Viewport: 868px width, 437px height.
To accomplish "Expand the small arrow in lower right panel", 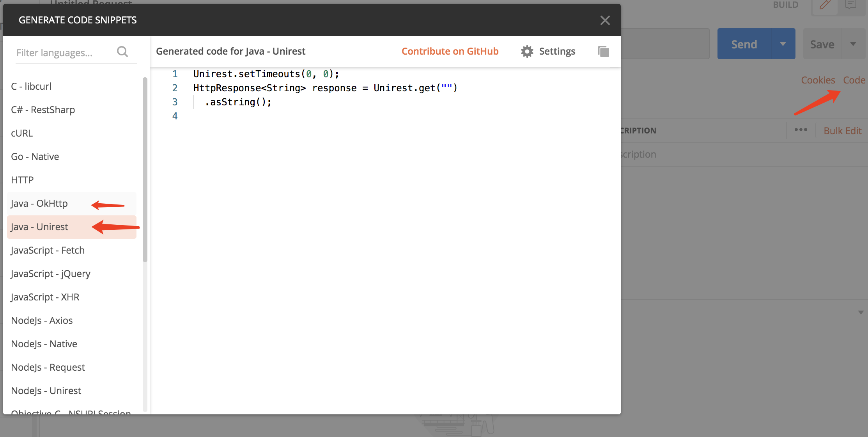I will [861, 313].
